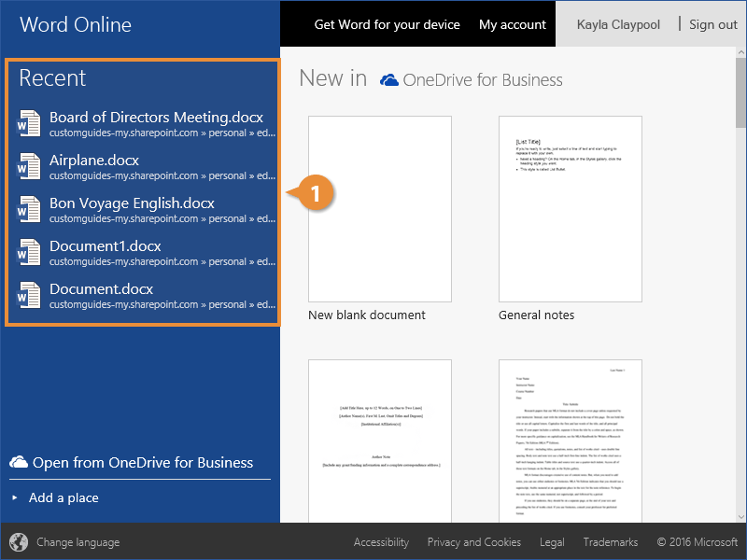The width and height of the screenshot is (747, 560).
Task: Open the My account menu
Action: coord(512,24)
